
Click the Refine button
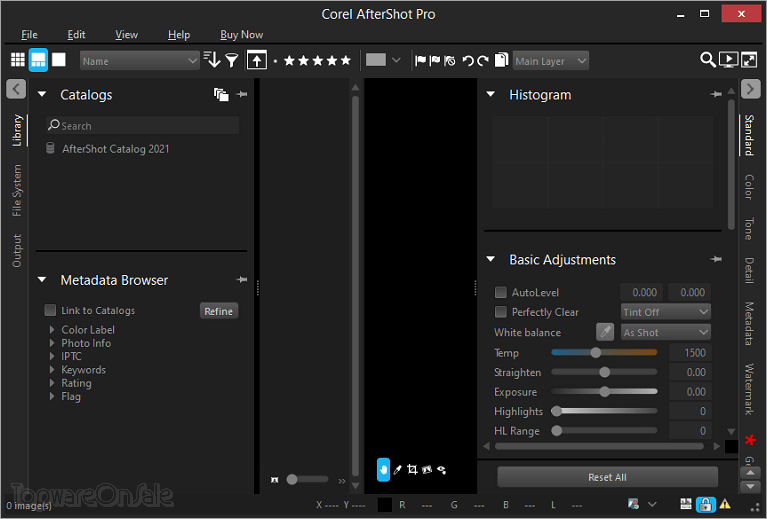coord(219,311)
